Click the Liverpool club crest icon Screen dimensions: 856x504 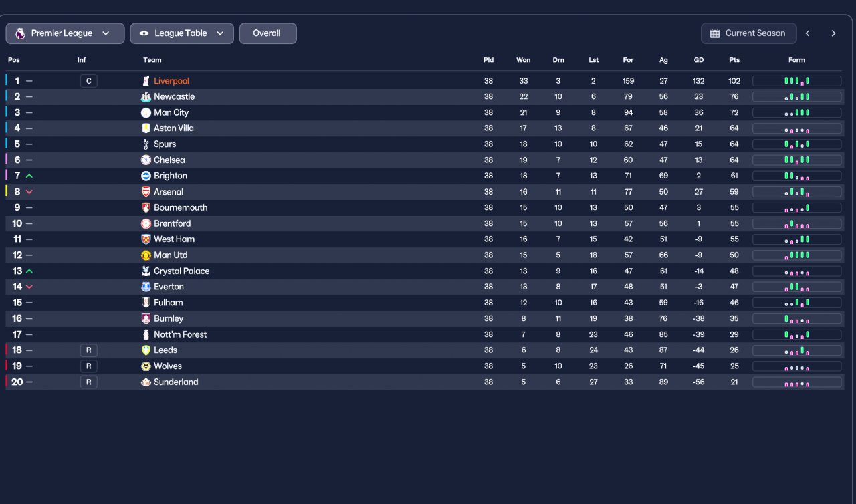pyautogui.click(x=146, y=81)
